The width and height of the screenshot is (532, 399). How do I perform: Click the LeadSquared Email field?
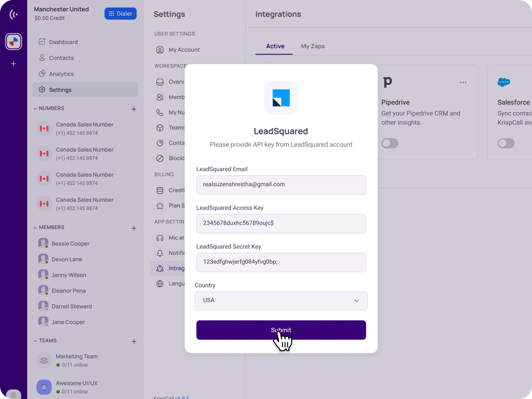click(x=281, y=185)
